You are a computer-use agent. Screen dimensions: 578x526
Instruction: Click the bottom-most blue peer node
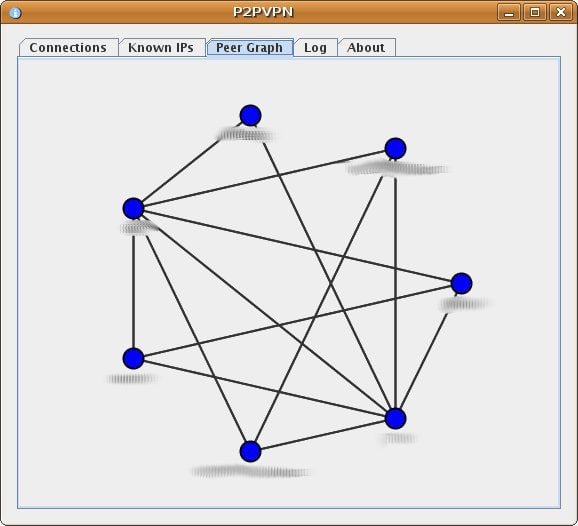[x=250, y=451]
